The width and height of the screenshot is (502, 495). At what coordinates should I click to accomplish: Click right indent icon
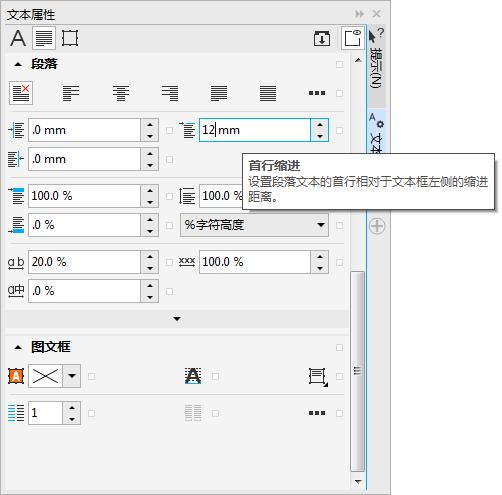coord(16,159)
